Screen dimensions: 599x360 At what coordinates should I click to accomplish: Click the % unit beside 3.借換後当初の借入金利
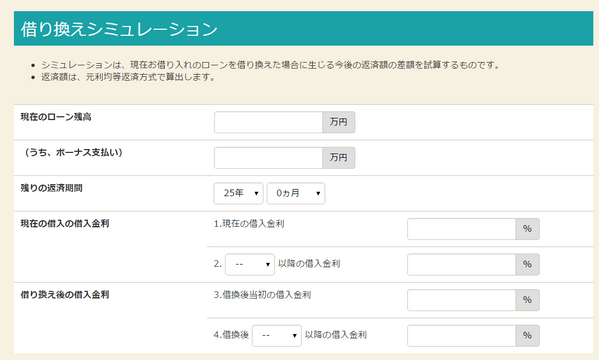[x=528, y=300]
